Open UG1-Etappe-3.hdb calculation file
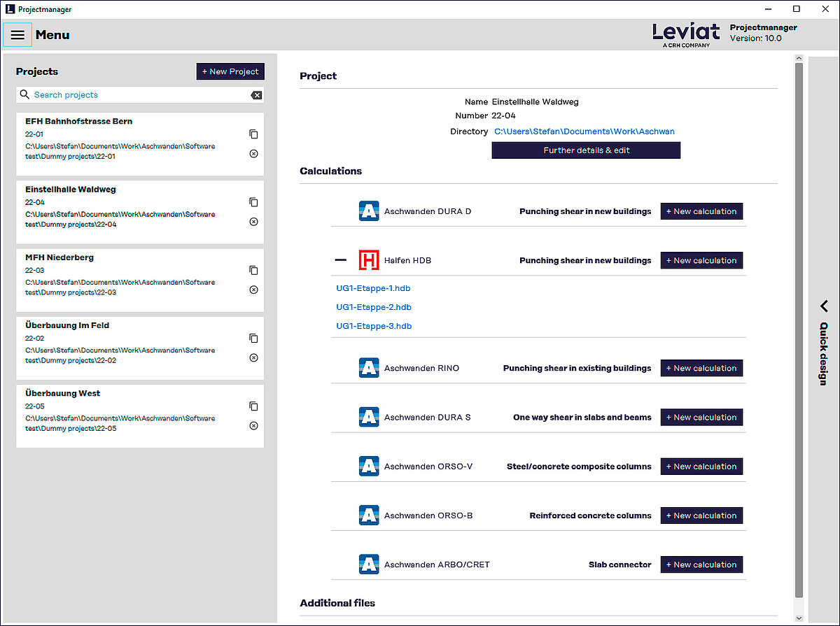The height and width of the screenshot is (626, 840). 374,326
